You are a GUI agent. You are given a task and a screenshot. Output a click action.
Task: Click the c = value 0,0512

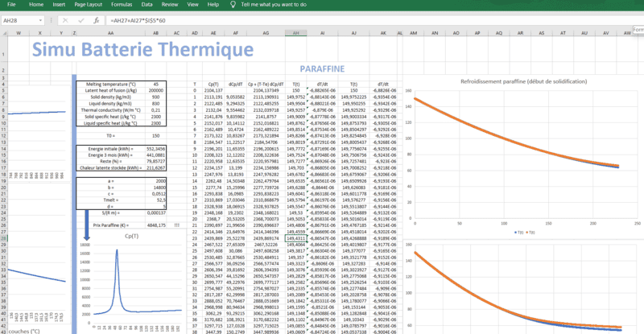coord(155,194)
